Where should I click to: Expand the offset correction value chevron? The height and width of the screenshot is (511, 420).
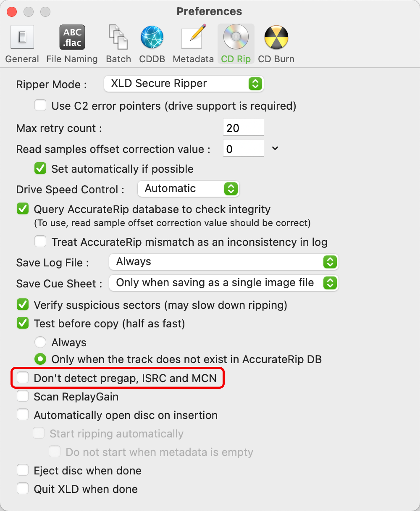coord(275,148)
